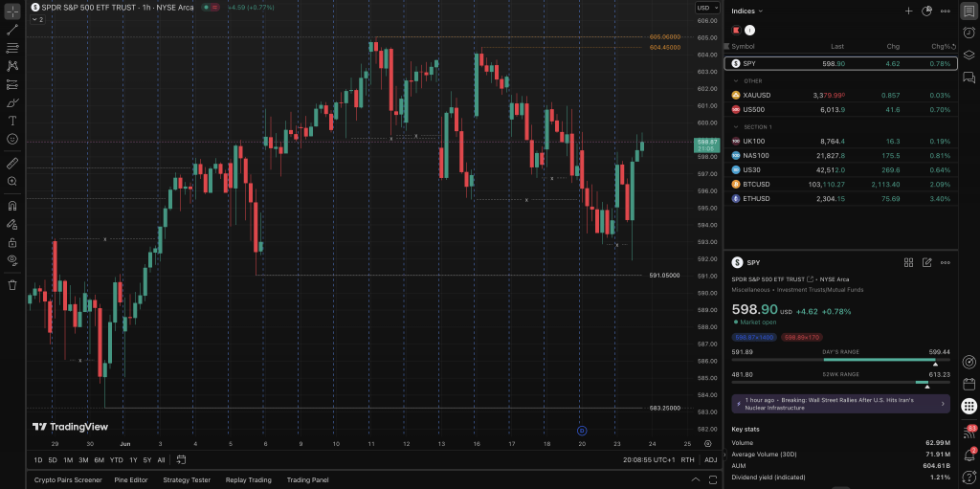Select the ruler measure tool

(11, 164)
